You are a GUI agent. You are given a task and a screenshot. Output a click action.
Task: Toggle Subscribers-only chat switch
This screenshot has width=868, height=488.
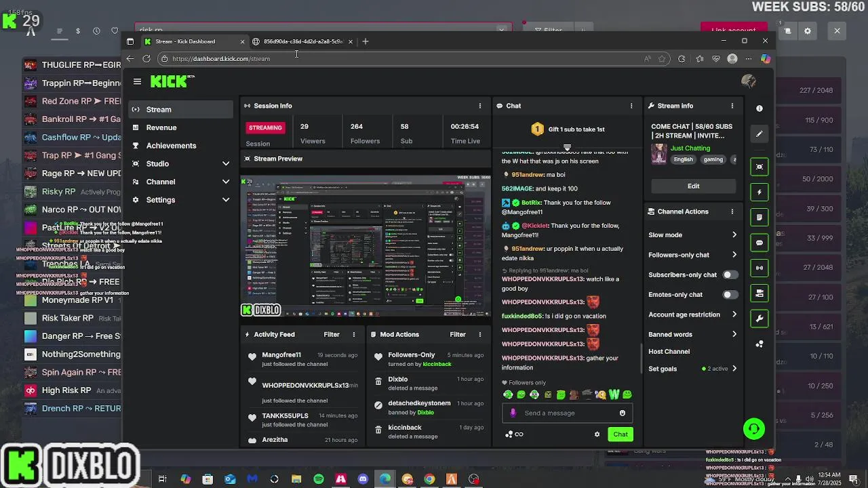(730, 275)
